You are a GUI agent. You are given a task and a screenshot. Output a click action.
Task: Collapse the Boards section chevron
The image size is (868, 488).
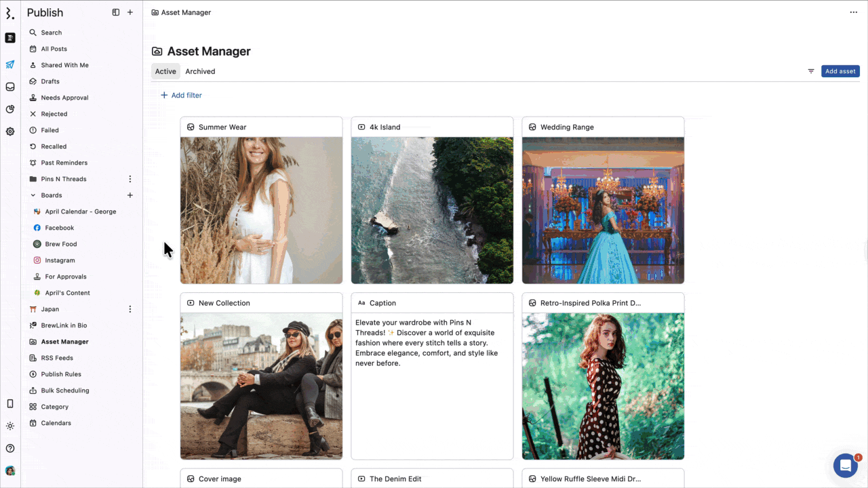(x=33, y=195)
